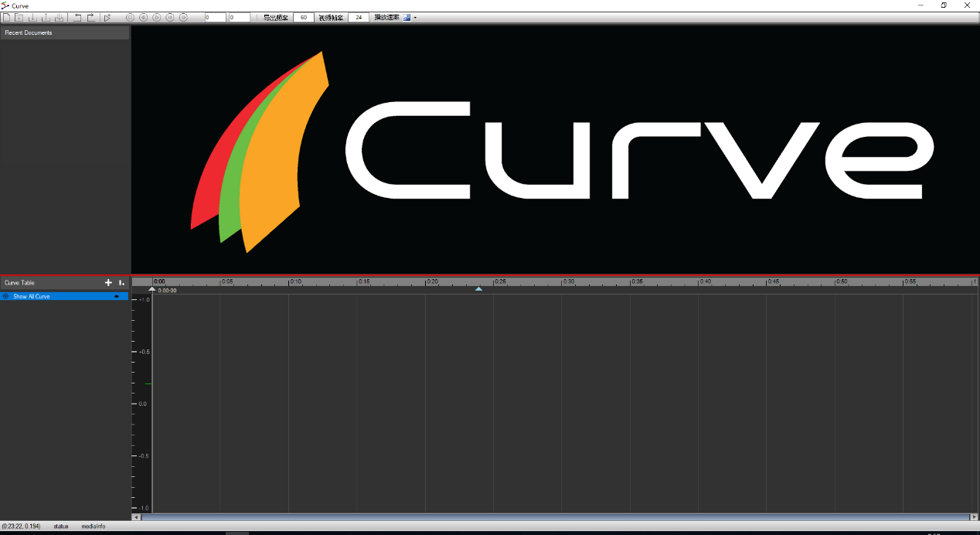Click the pause playback button

tap(170, 17)
